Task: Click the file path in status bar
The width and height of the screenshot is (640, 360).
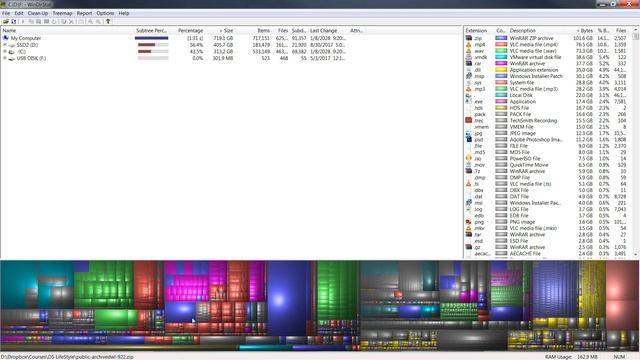Action: click(67, 357)
